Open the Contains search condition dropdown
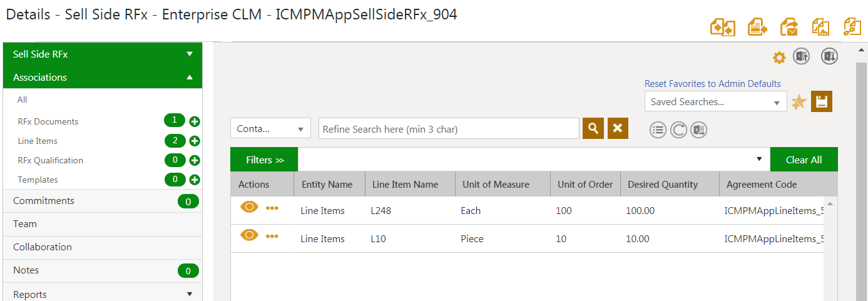The width and height of the screenshot is (868, 301). pyautogui.click(x=270, y=129)
